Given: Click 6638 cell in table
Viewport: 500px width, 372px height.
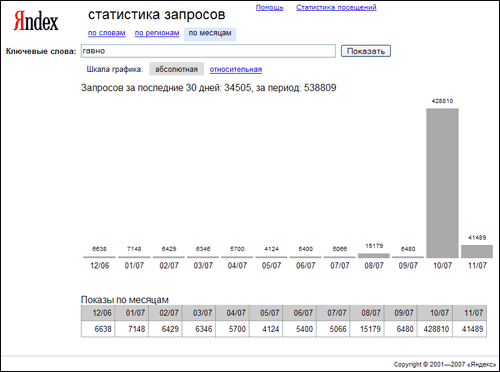Looking at the screenshot, I should click(98, 329).
